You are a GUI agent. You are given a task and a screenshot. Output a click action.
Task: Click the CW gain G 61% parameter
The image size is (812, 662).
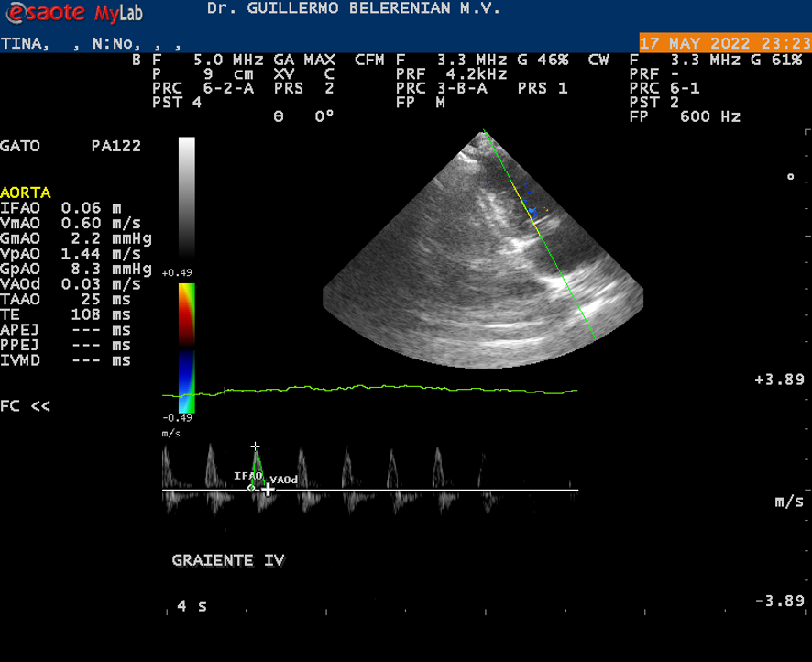point(776,61)
